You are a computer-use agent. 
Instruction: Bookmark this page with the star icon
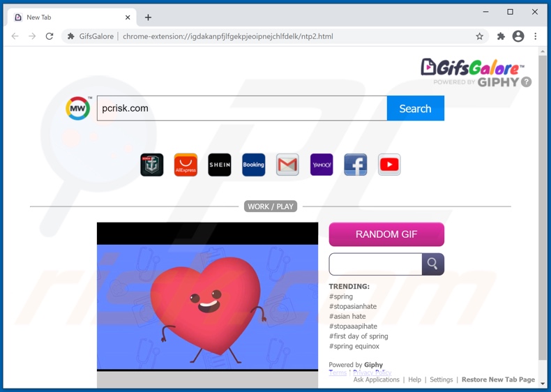479,36
